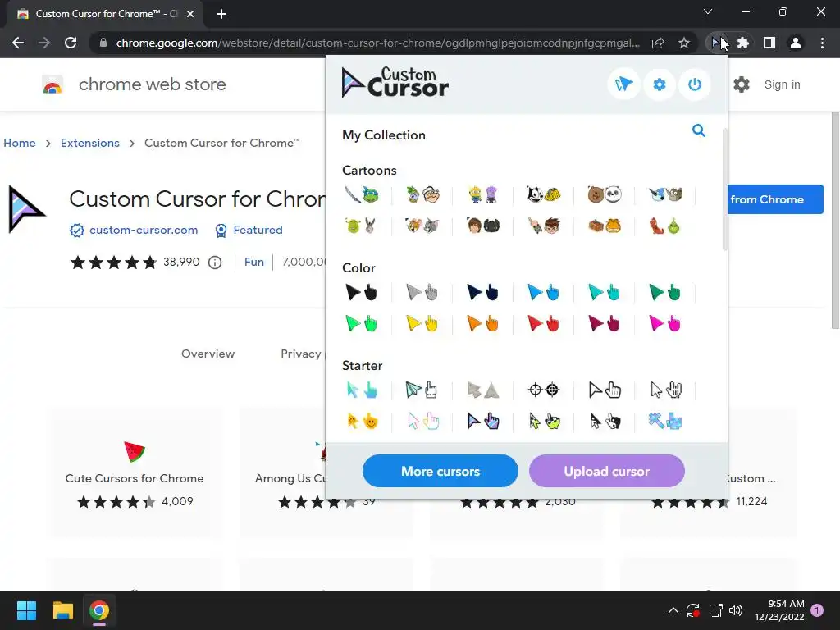Click Remove from Chrome button
The image size is (840, 630).
click(776, 199)
